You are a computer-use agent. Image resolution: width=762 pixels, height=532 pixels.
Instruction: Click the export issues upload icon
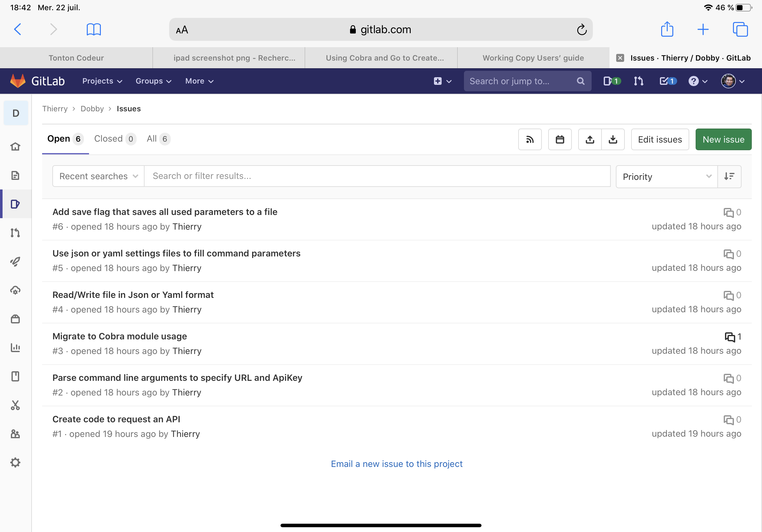[590, 139]
